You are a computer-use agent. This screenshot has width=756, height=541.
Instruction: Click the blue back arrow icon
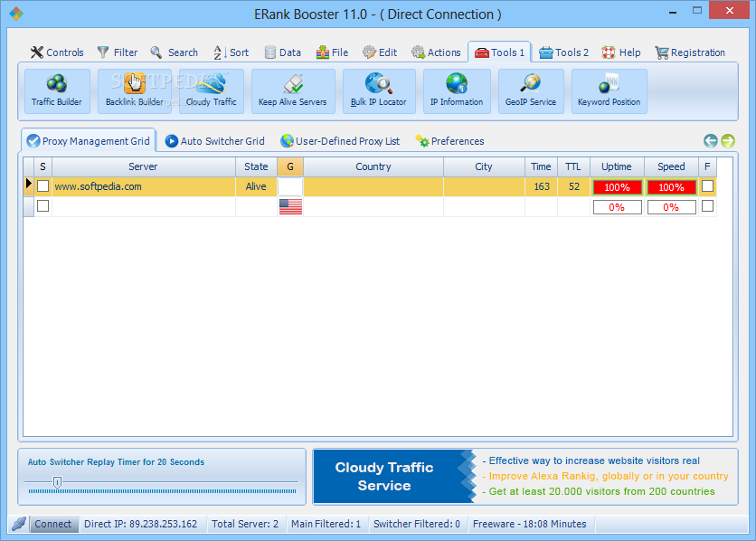click(711, 141)
